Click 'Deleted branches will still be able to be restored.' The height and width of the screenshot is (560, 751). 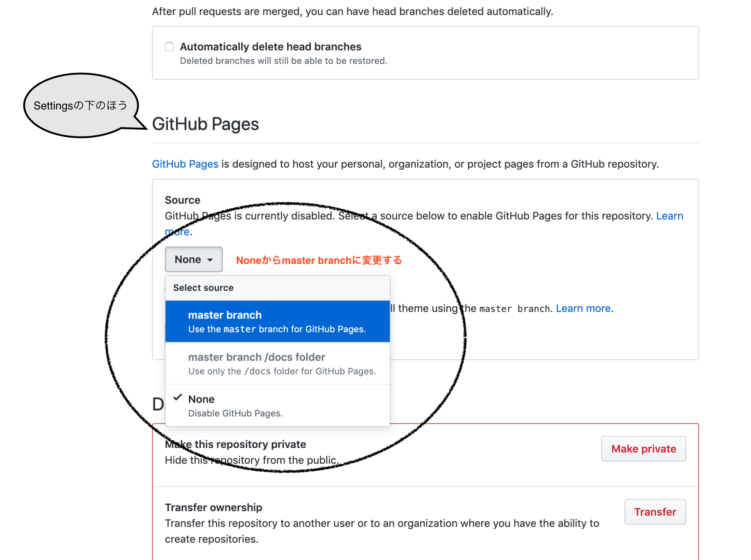[x=284, y=61]
